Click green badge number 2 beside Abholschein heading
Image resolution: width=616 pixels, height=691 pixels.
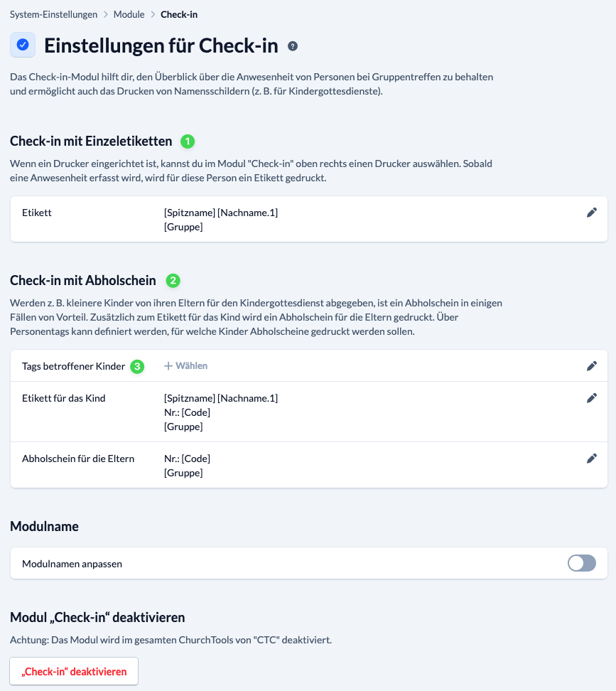coord(173,281)
